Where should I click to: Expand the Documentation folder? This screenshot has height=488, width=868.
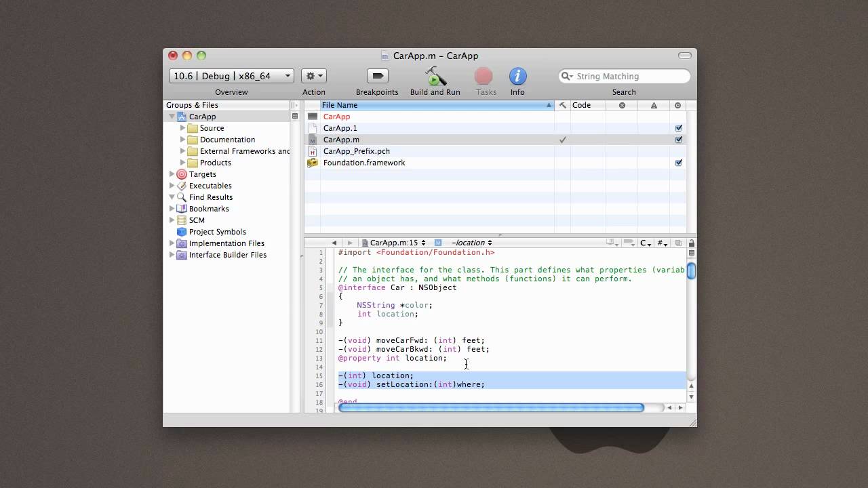pyautogui.click(x=182, y=140)
